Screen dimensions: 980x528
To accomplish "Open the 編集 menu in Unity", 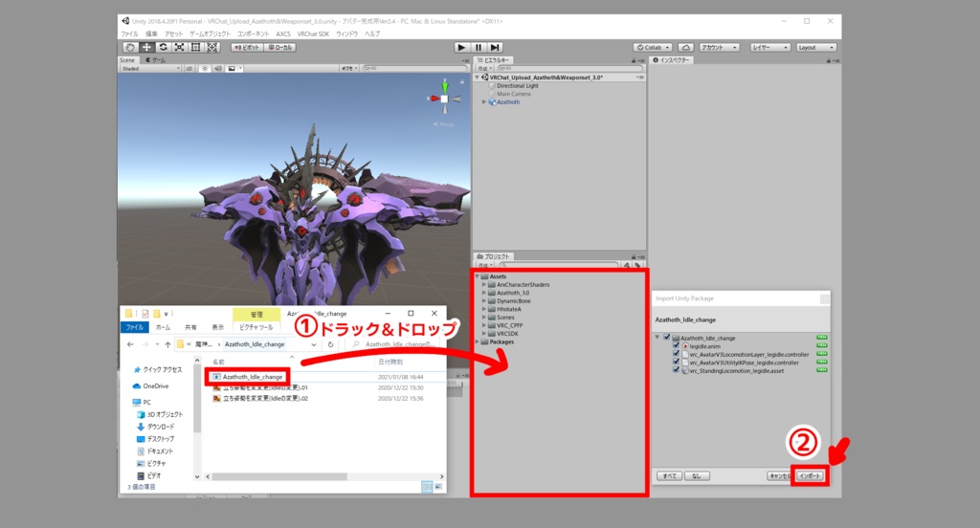I will coord(151,33).
